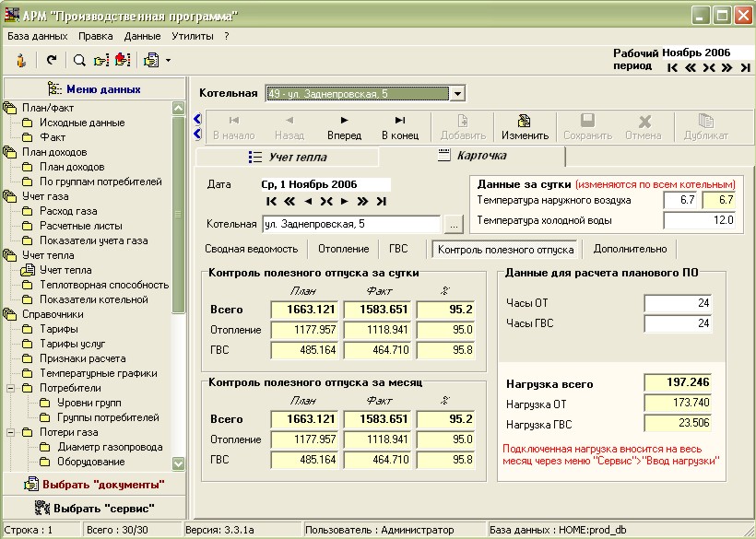Screen dimensions: 756x539
Task: Click the tree panel scrollbar down arrow
Action: (179, 463)
